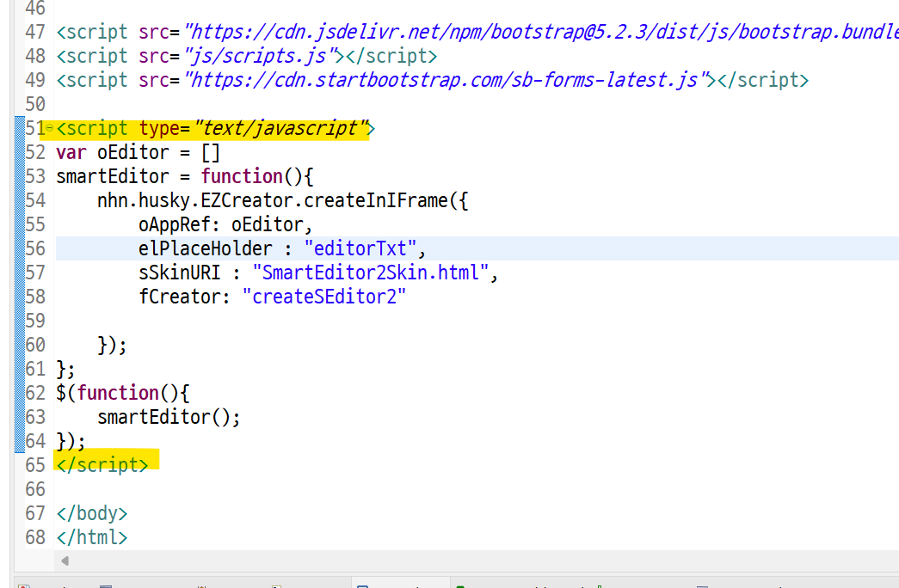899x588 pixels.
Task: Click the "elPlaceHolder" property name
Action: tap(206, 248)
